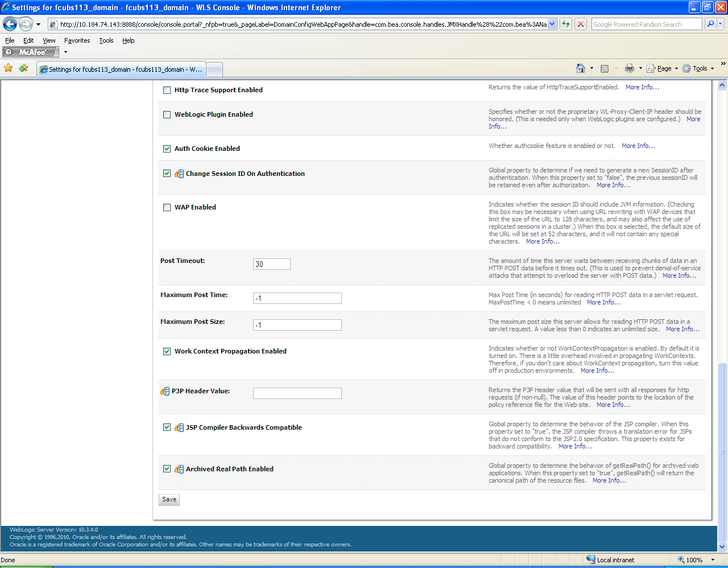The width and height of the screenshot is (728, 568).
Task: Click the vertical scrollbar thumb
Action: [722, 452]
